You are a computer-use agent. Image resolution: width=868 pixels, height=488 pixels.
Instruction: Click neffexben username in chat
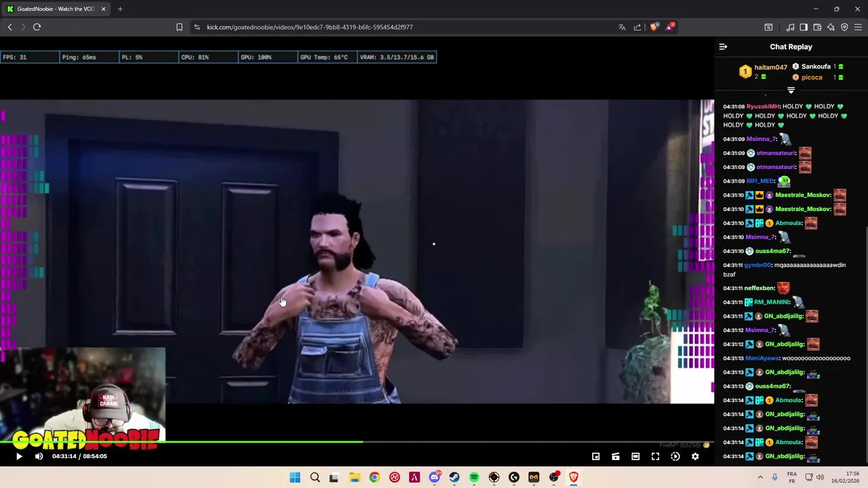point(759,288)
